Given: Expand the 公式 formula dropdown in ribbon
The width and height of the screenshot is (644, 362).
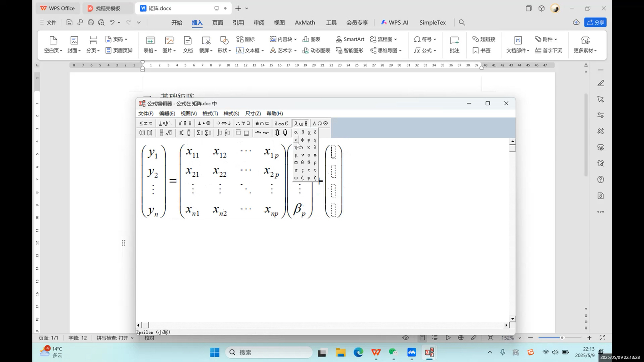Looking at the screenshot, I should [425, 50].
